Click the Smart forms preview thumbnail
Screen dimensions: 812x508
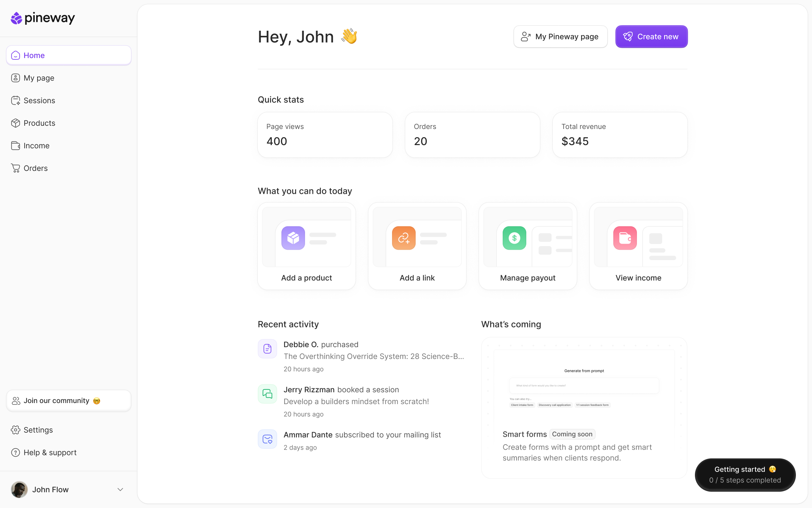(584, 387)
